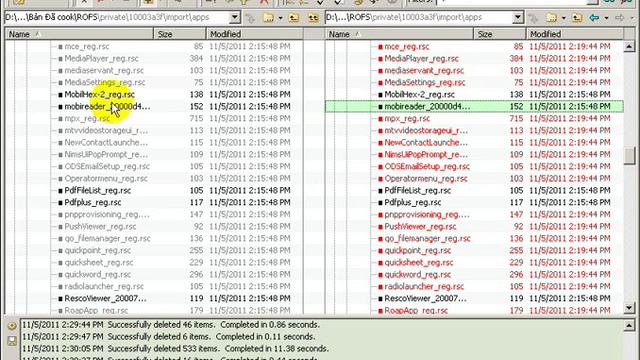
Task: Click log entry 'Successfully deleted 533 items'
Action: click(x=175, y=349)
